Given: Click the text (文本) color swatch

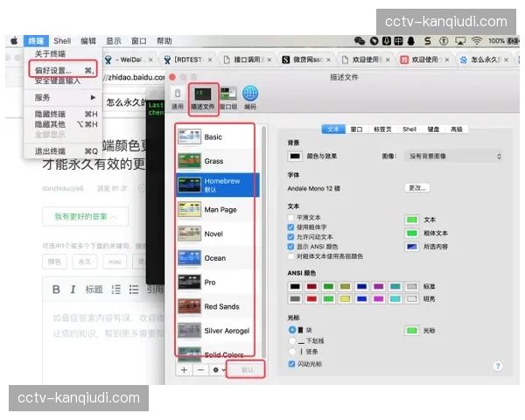Looking at the screenshot, I should click(x=412, y=220).
